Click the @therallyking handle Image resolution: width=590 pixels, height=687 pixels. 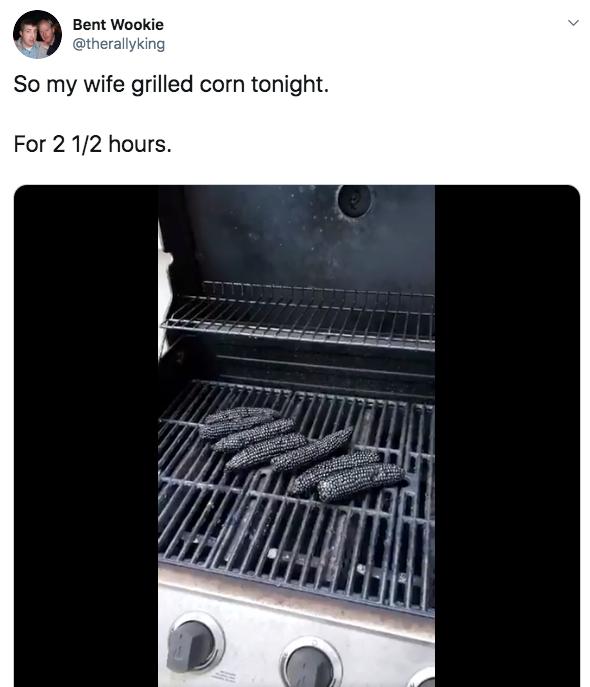click(x=118, y=44)
